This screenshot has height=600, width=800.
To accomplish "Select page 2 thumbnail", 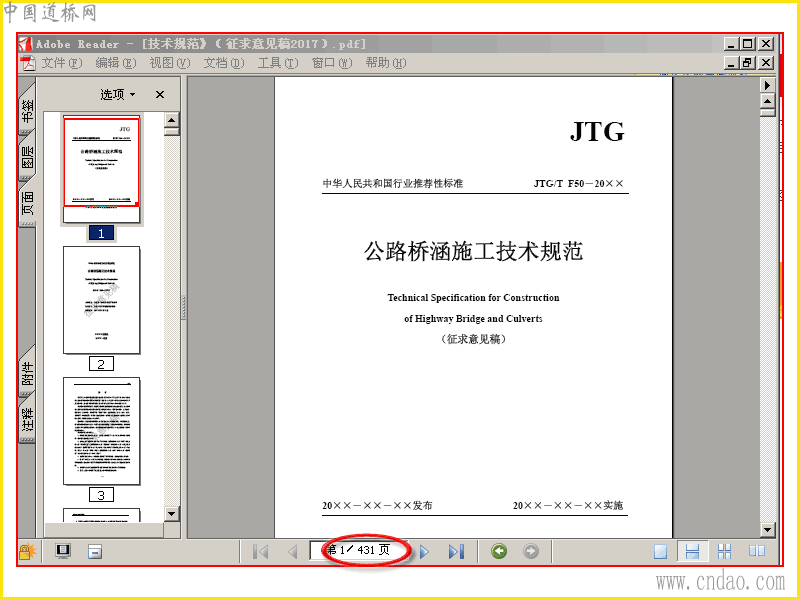I will coord(102,300).
